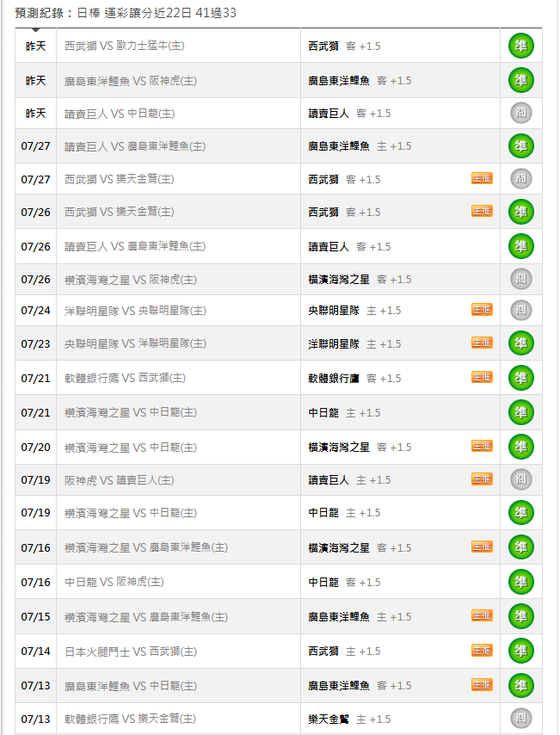
Task: Click 主推 badge in 07/20 橫濱海灣之星 row
Action: click(x=482, y=446)
